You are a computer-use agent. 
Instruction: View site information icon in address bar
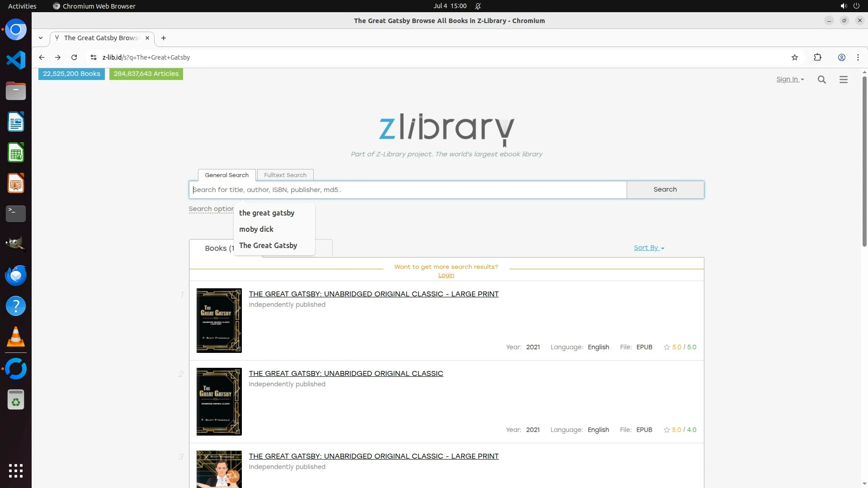point(93,57)
